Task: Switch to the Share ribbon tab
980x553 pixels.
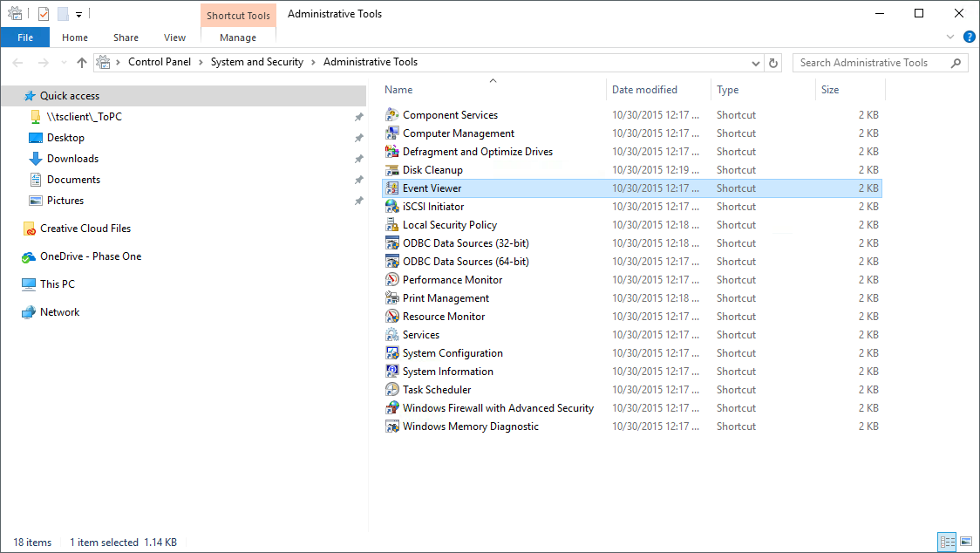Action: [x=126, y=38]
